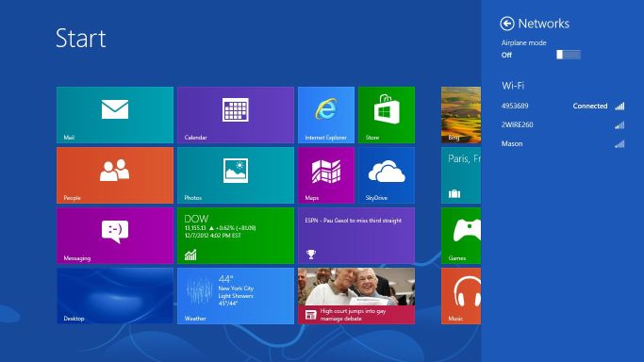Viewport: 644px width, 362px height.
Task: Open the ESPN sports tile
Action: [x=356, y=236]
